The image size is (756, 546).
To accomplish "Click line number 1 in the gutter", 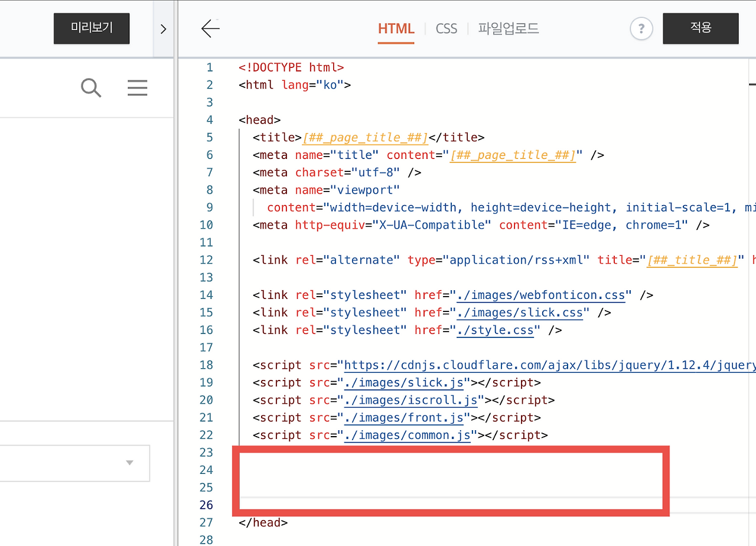I will coord(210,67).
